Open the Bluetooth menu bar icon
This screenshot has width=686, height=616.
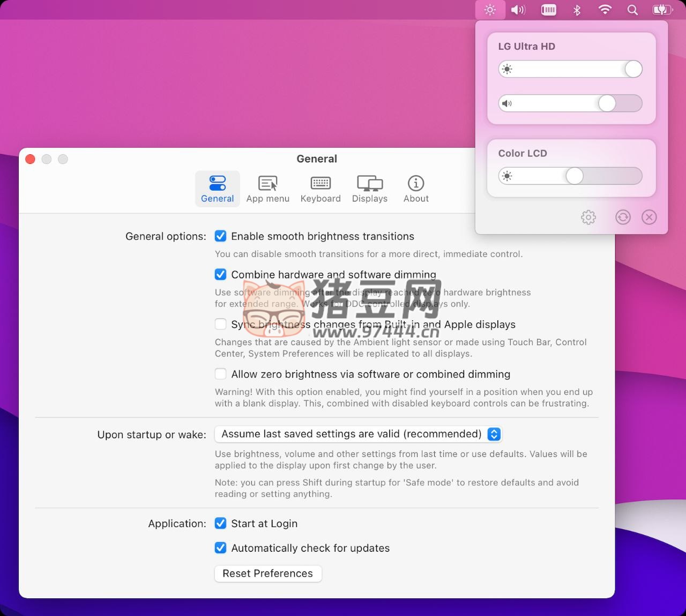point(577,9)
